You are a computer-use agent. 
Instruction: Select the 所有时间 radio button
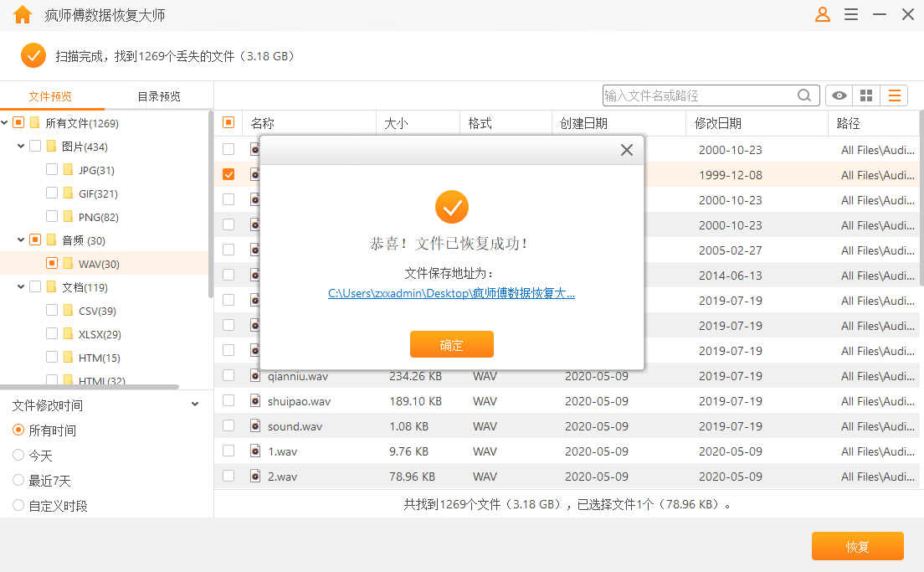(x=18, y=431)
